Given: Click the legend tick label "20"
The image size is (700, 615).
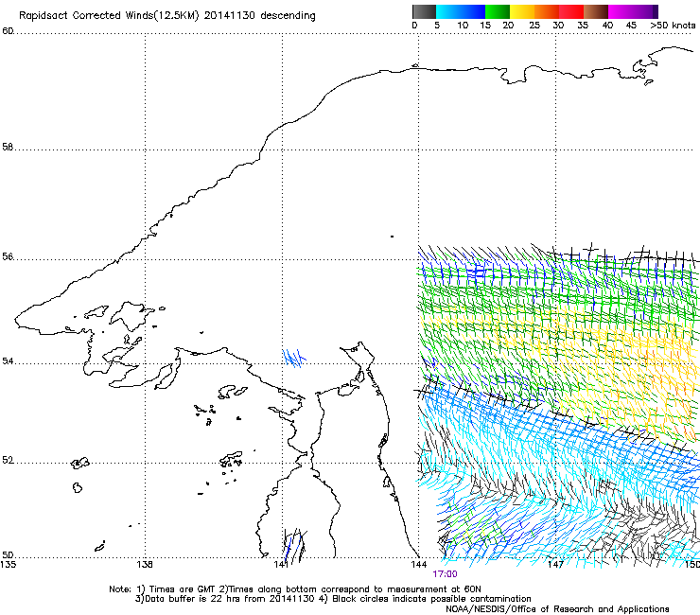Looking at the screenshot, I should pos(508,25).
